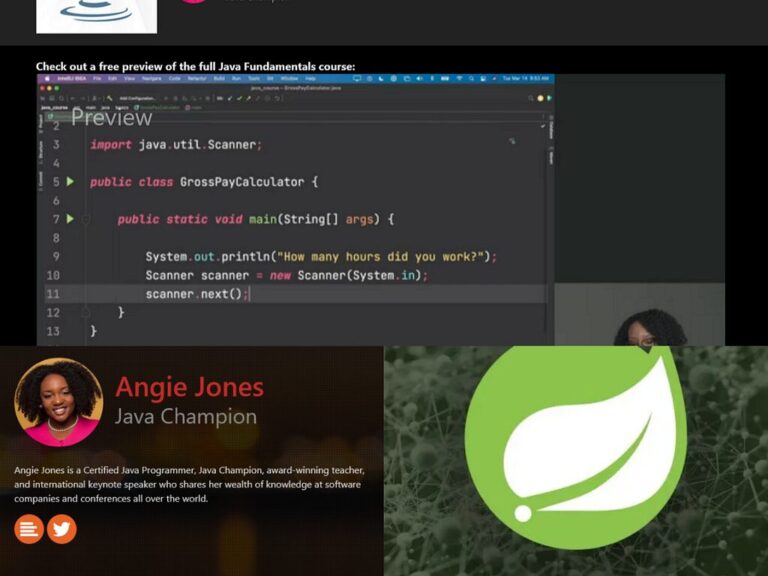Click the run arrow next to main method
Image resolution: width=768 pixels, height=576 pixels.
point(70,219)
